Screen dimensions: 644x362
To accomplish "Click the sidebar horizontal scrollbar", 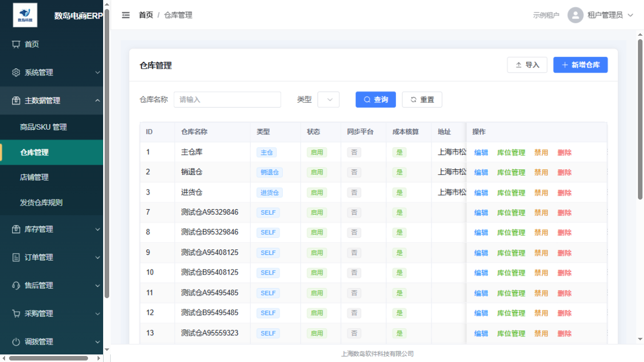I will click(49, 358).
